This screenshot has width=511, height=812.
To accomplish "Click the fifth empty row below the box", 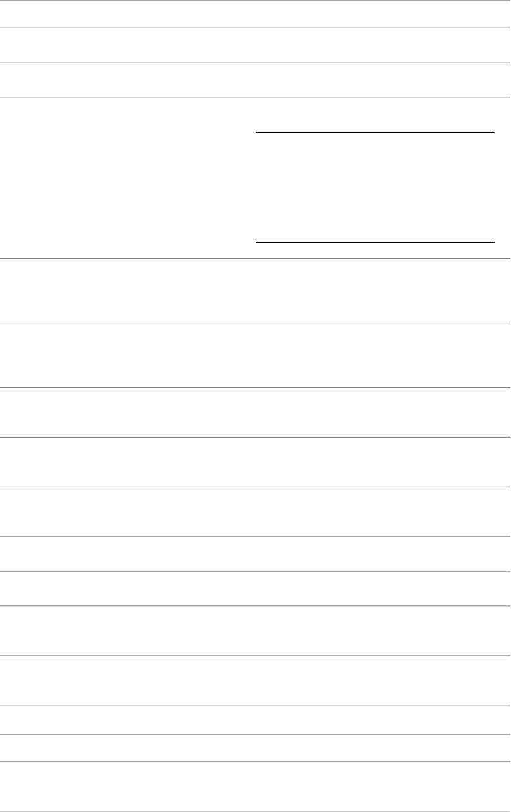I will point(255,290).
